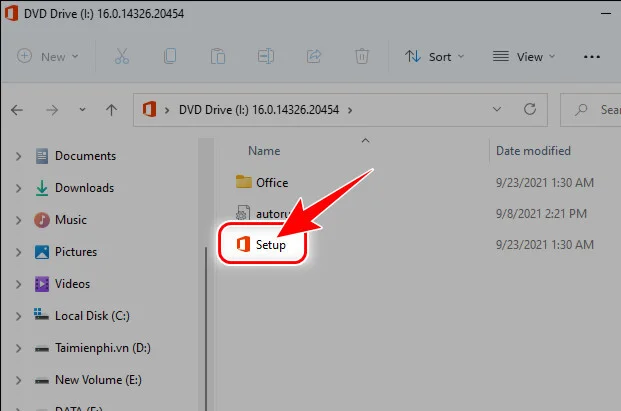Minimize the File Explorer window
The width and height of the screenshot is (621, 411).
pos(606,13)
